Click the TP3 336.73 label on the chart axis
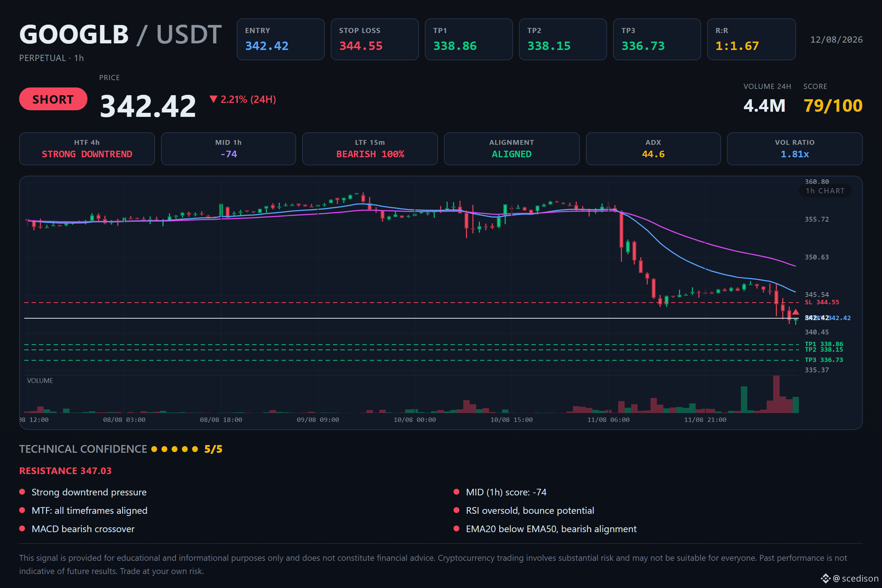 tap(824, 360)
